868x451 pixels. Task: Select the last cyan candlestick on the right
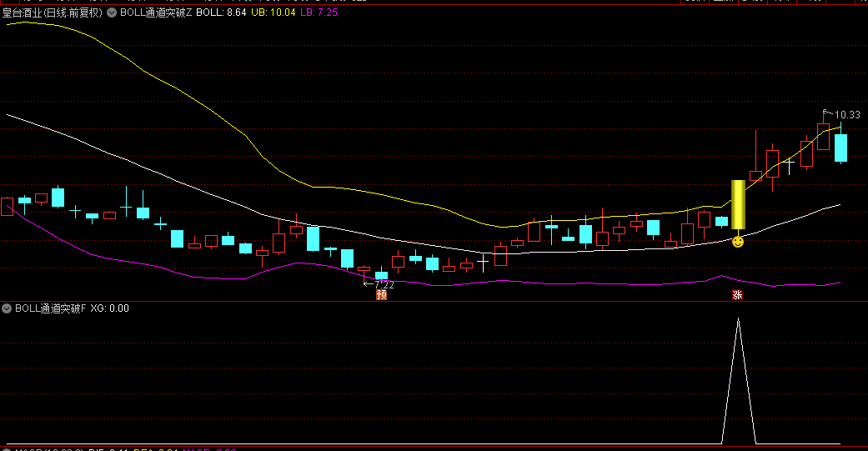point(840,146)
